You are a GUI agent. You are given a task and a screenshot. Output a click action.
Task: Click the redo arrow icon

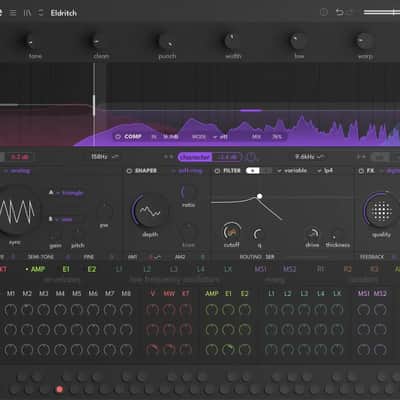349,12
